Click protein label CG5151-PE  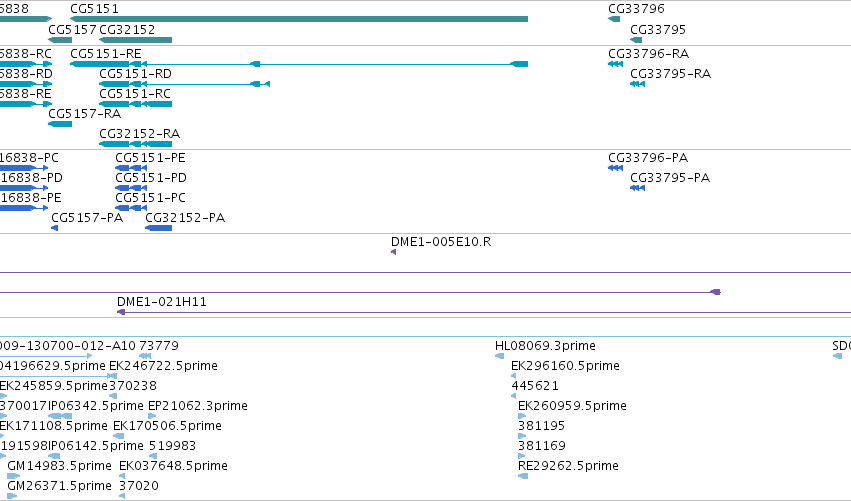pyautogui.click(x=150, y=158)
